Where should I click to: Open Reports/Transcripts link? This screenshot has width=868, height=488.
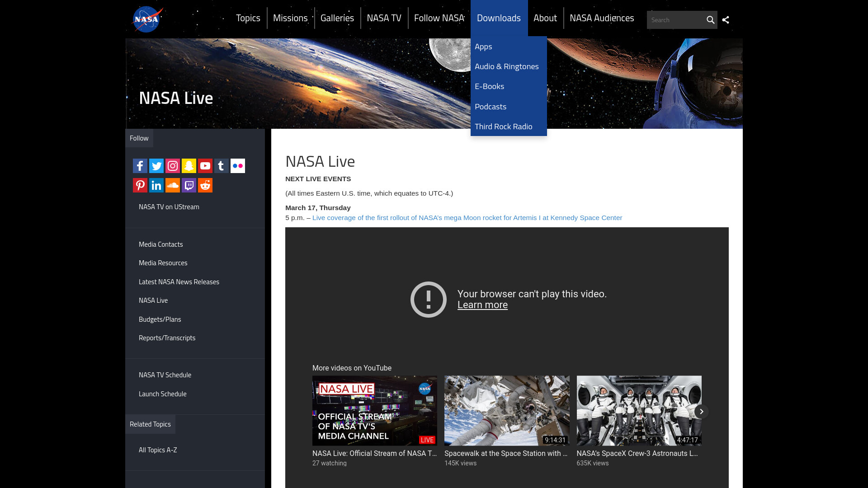(x=167, y=338)
